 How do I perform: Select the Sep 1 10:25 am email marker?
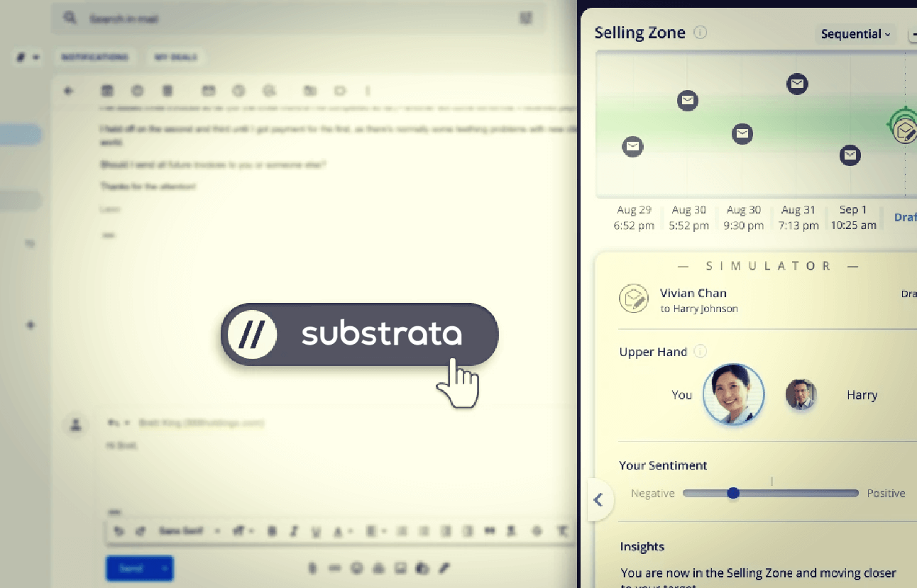point(850,155)
